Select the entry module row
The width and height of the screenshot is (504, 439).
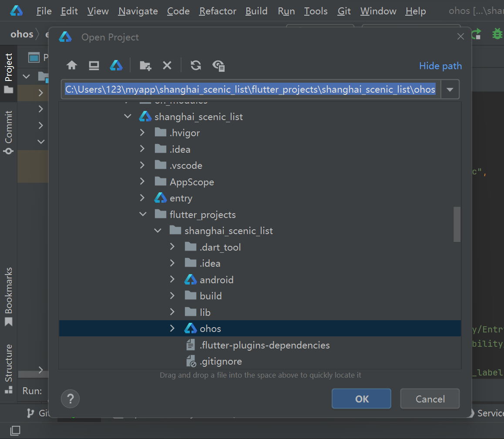pyautogui.click(x=260, y=198)
